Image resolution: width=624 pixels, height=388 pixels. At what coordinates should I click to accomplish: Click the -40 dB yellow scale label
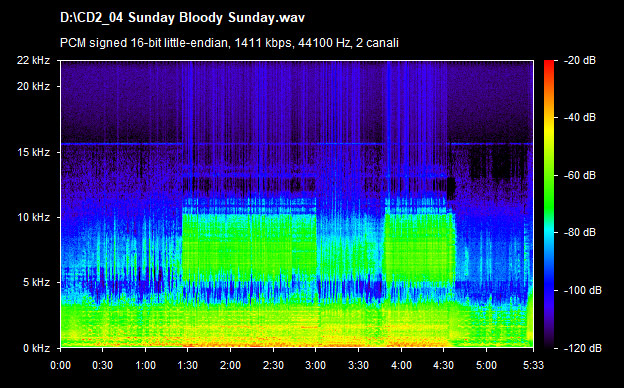point(580,117)
